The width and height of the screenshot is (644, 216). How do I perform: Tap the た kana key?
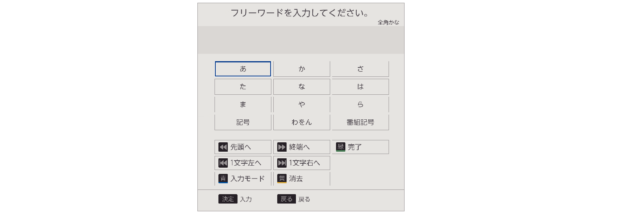243,87
